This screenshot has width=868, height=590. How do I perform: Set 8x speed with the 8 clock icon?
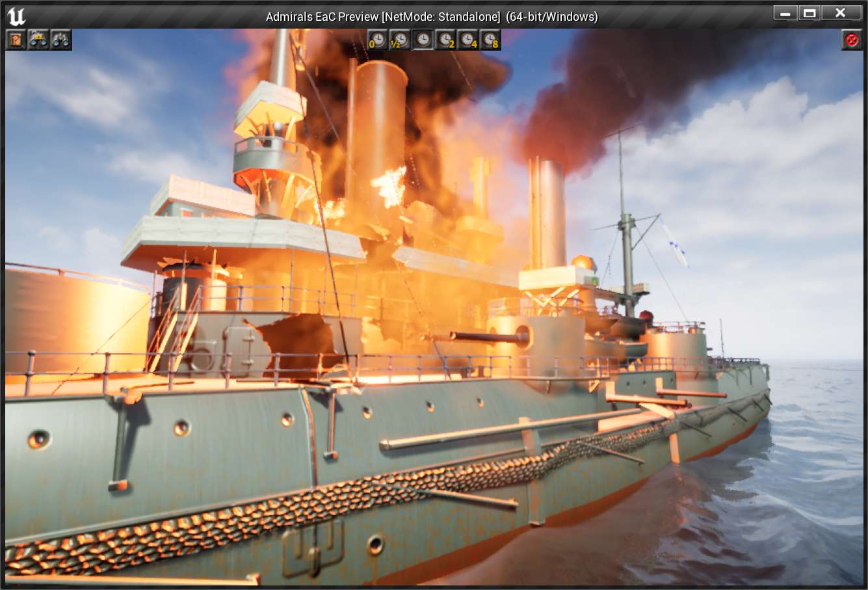coord(491,40)
